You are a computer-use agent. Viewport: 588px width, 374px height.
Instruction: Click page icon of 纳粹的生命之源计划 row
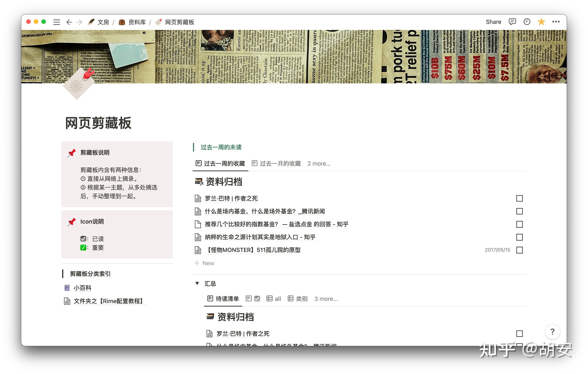pyautogui.click(x=198, y=237)
